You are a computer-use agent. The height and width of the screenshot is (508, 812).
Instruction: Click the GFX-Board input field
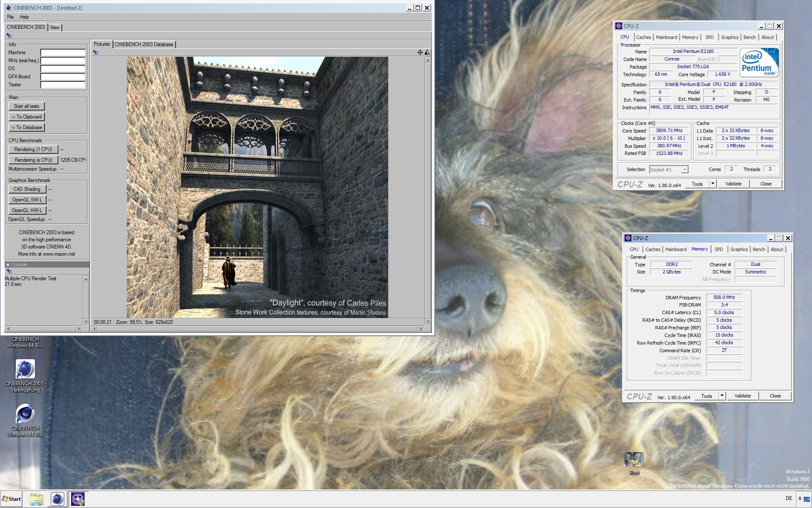(x=63, y=77)
